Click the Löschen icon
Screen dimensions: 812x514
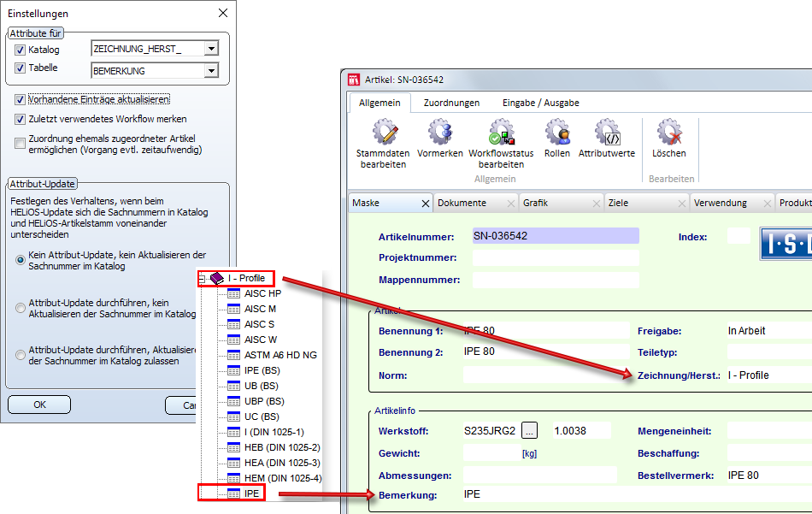click(668, 133)
